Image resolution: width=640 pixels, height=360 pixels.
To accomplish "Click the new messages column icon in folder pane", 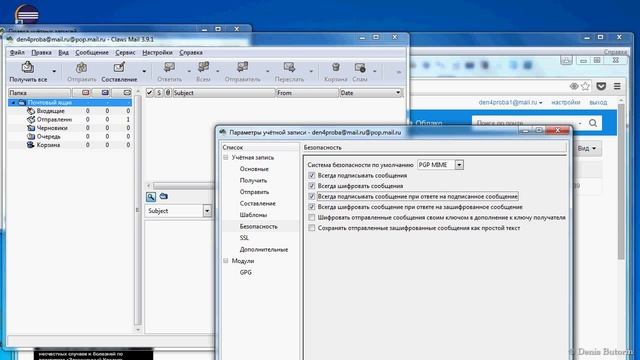I will pyautogui.click(x=85, y=93).
